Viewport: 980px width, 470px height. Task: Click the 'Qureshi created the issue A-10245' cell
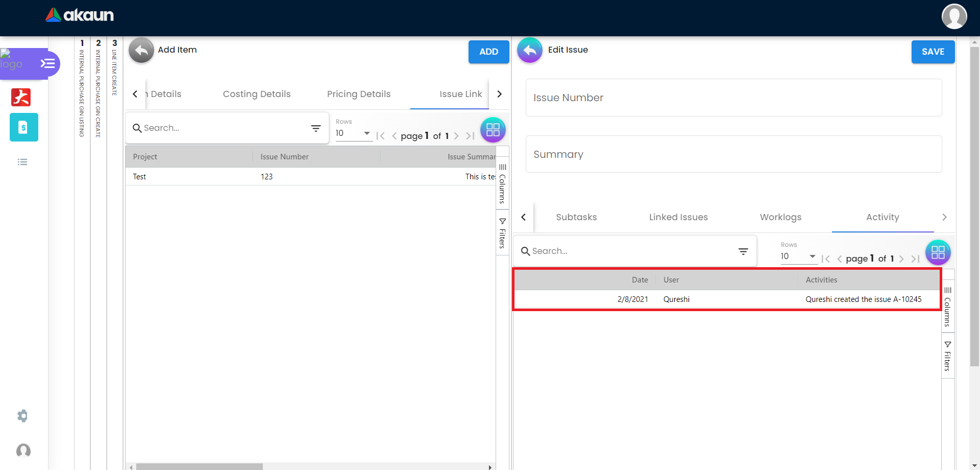(869, 299)
